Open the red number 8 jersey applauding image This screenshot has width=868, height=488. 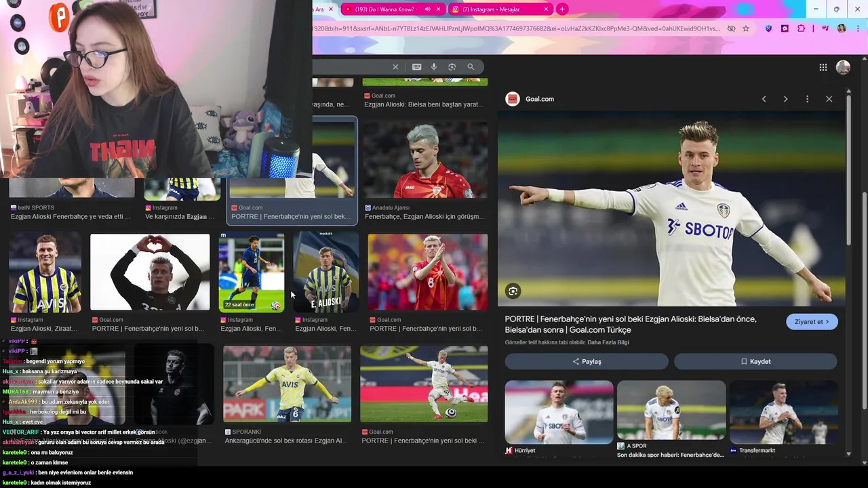point(428,272)
